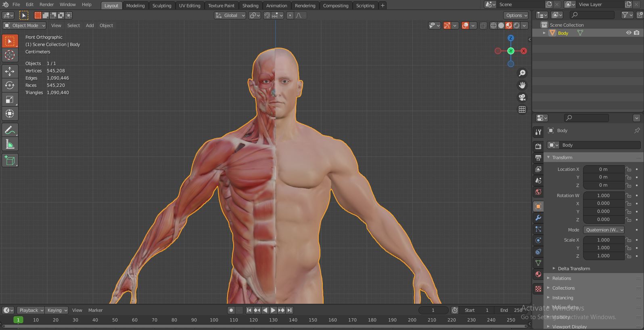Toggle the auto keying record button
Image resolution: width=644 pixels, height=330 pixels.
231,310
